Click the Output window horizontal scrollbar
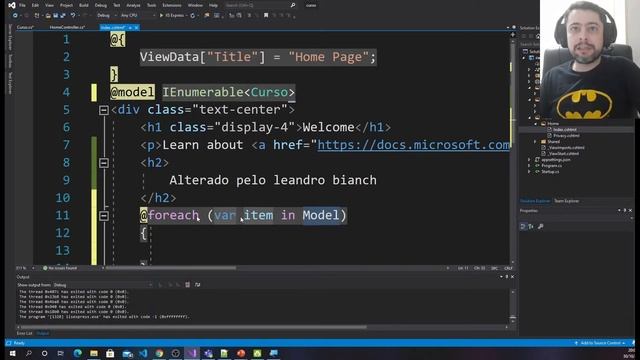 click(x=193, y=327)
